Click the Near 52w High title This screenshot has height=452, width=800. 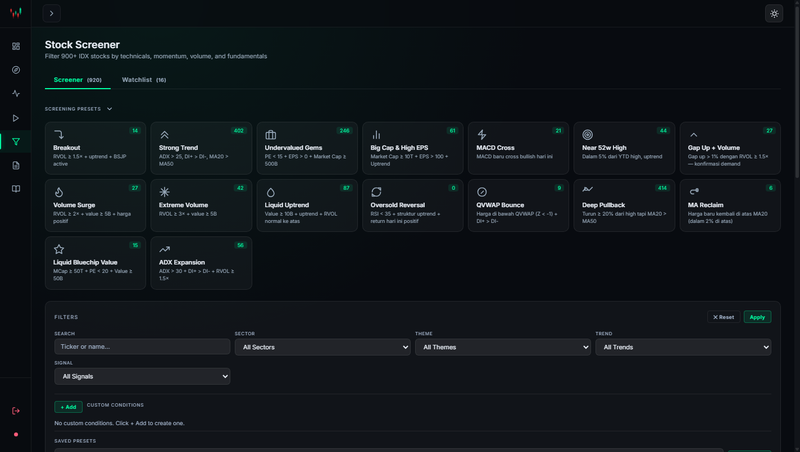tap(604, 147)
